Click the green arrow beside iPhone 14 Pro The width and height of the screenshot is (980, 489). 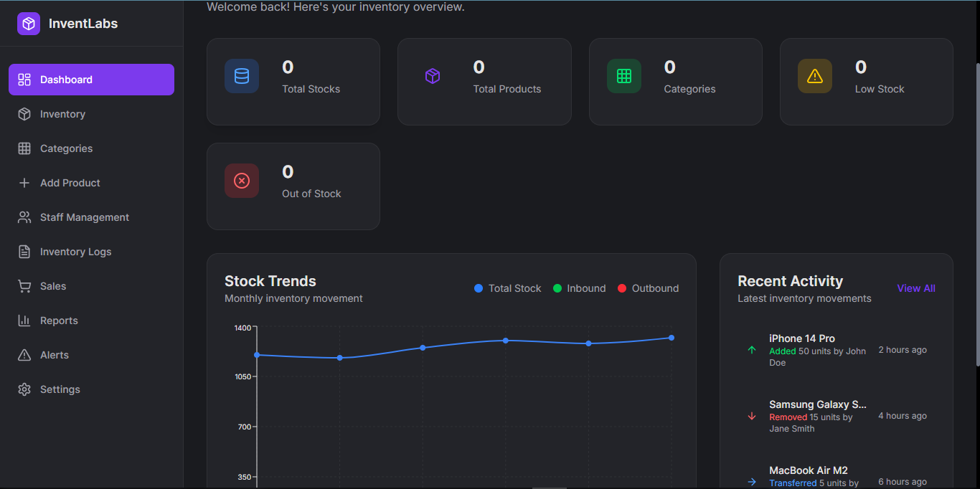[752, 350]
